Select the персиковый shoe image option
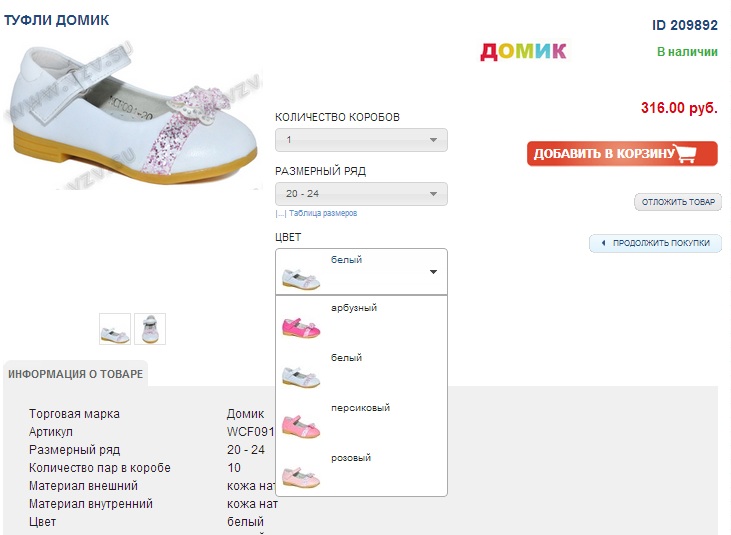This screenshot has height=535, width=731. pyautogui.click(x=301, y=426)
